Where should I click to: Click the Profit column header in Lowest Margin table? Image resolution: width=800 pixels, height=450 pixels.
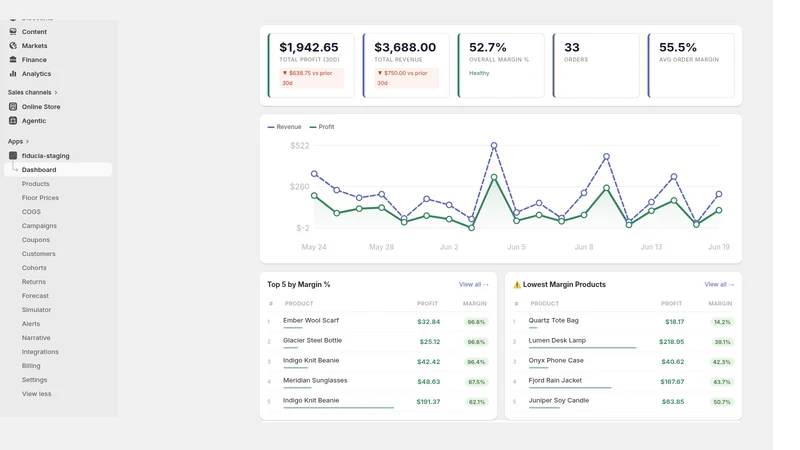click(x=671, y=304)
